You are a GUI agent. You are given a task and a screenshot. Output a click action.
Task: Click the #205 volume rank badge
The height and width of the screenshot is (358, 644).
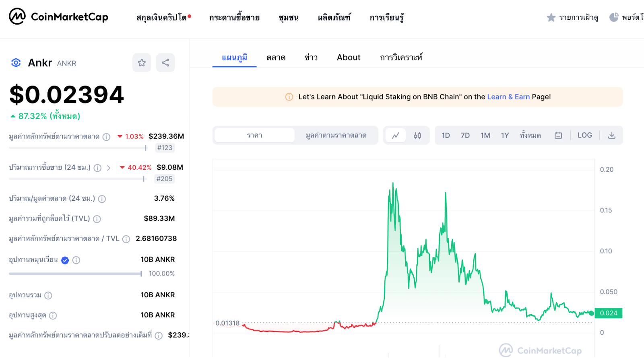(x=164, y=179)
